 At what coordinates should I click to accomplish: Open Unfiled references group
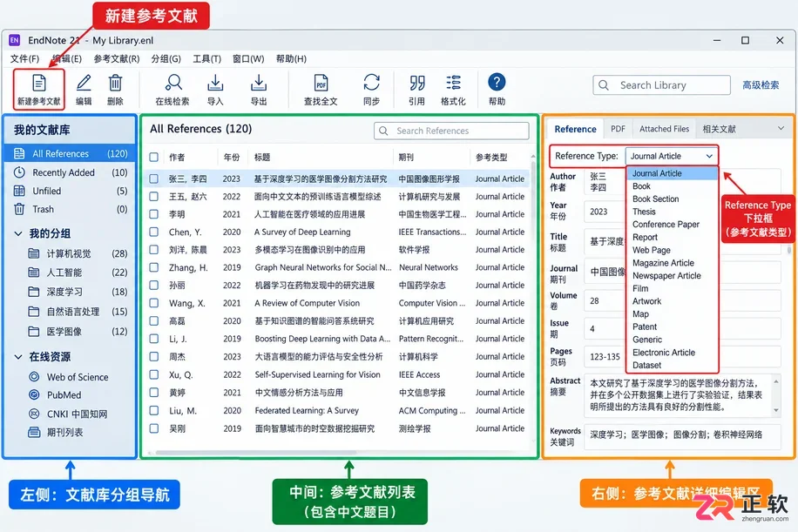click(x=71, y=191)
